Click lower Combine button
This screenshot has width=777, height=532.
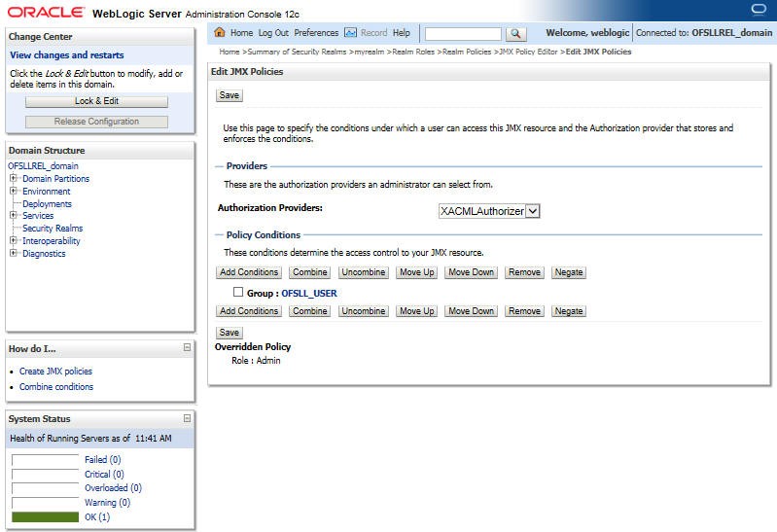(x=309, y=311)
